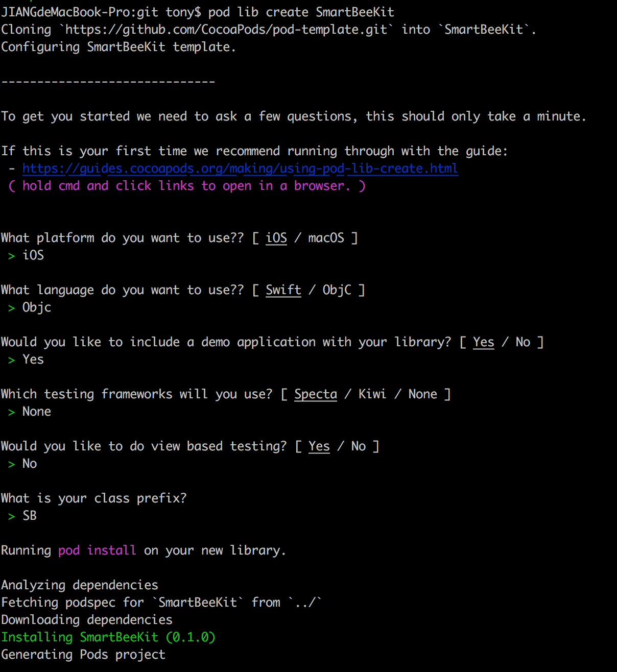Click the 'hold cmd and click links' hint
Viewport: 617px width, 672px height.
pos(187,186)
